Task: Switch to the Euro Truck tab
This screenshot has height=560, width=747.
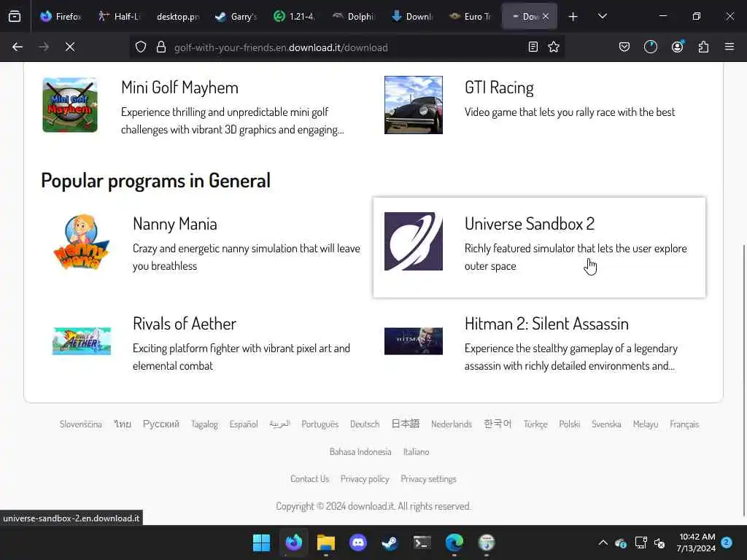Action: point(470,16)
